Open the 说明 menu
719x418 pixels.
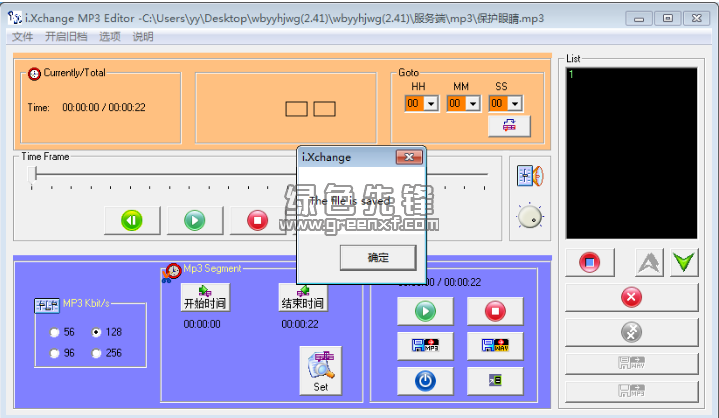pos(143,37)
